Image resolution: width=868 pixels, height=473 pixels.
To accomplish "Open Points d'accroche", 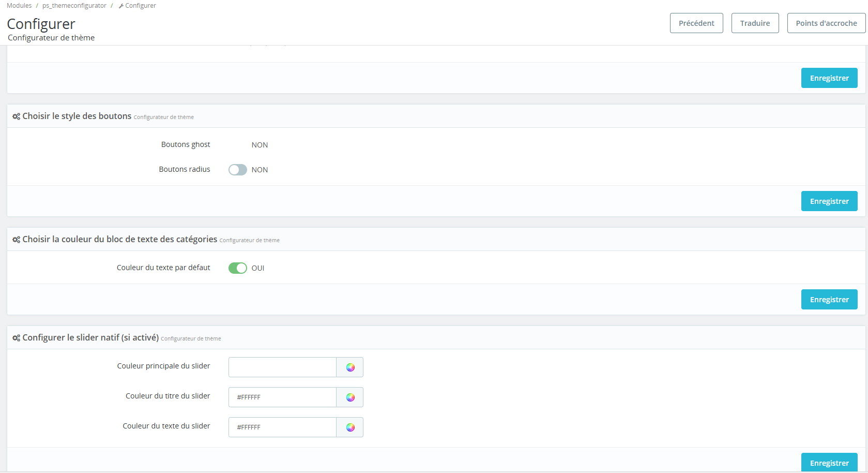I will click(x=826, y=23).
